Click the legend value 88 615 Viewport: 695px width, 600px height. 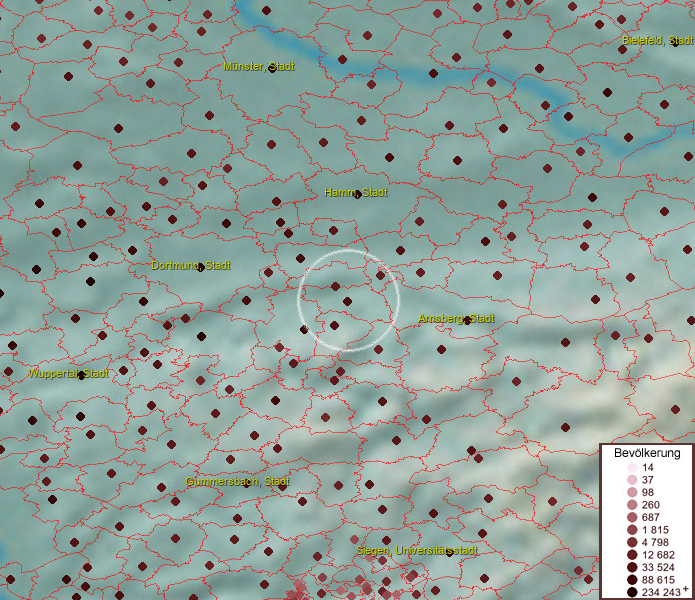(x=658, y=580)
